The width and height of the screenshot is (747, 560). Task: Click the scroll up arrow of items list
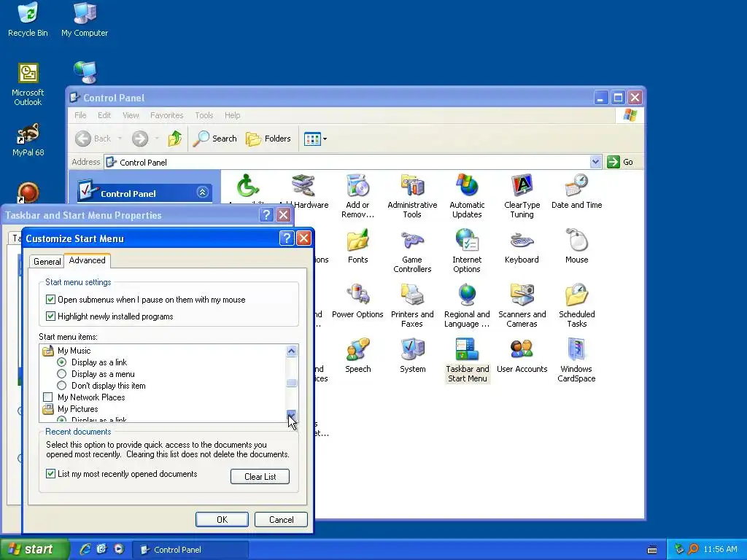292,351
